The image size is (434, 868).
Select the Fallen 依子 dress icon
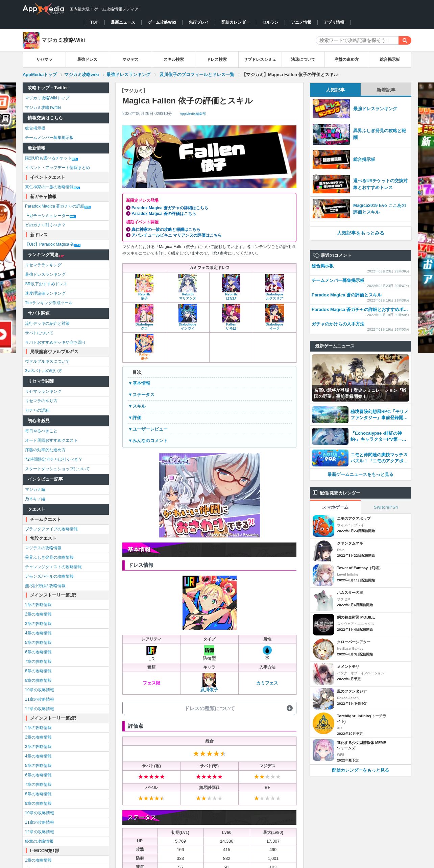[144, 343]
